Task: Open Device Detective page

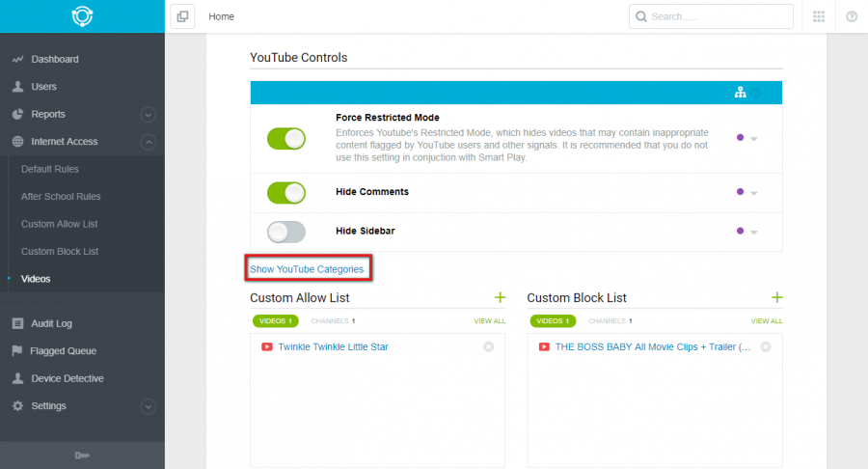Action: coord(68,378)
